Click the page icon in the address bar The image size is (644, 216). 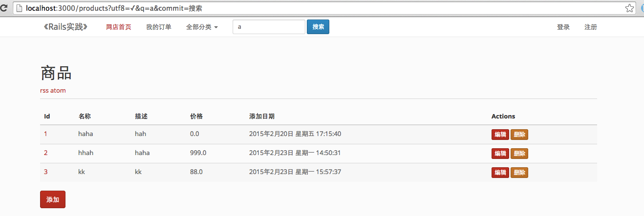pyautogui.click(x=19, y=8)
